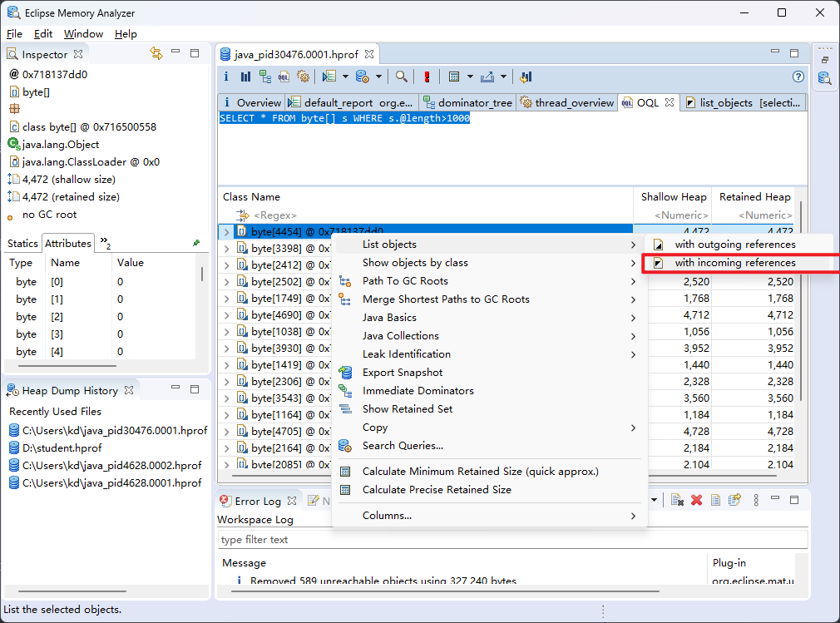Viewport: 840px width, 623px height.
Task: Switch to the thread_overview tab
Action: (566, 102)
